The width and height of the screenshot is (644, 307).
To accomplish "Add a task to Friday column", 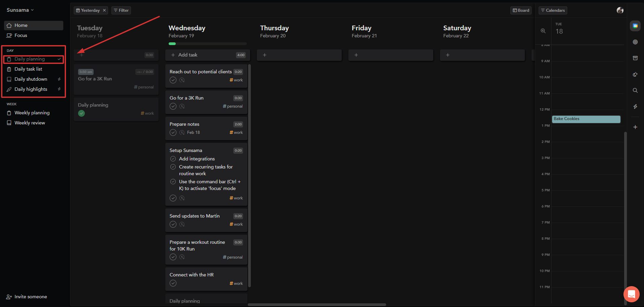I will click(391, 55).
